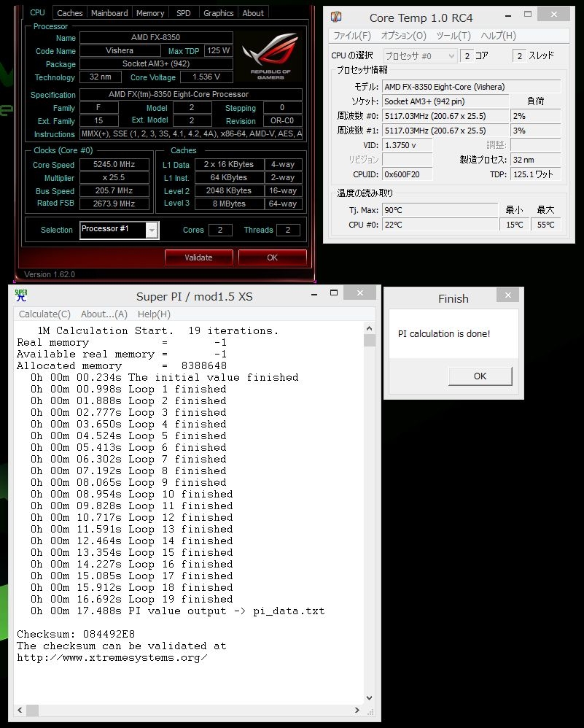This screenshot has width=584, height=728.
Task: Click the Core Voltage 1.536 V value
Action: coord(206,77)
